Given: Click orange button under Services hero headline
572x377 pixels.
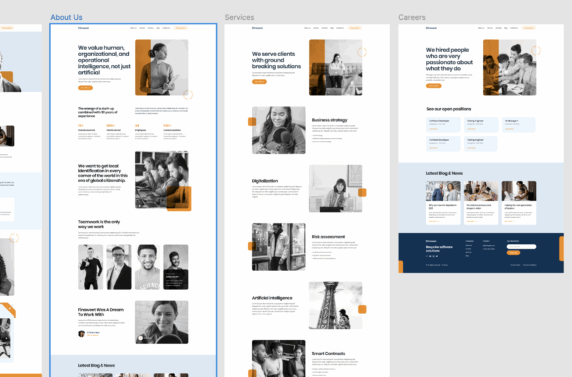Looking at the screenshot, I should click(259, 82).
